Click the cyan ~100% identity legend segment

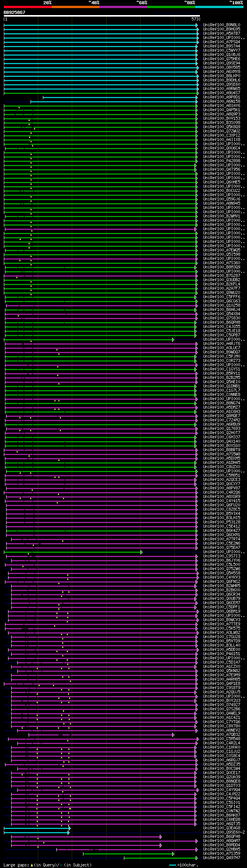[x=219, y=7]
